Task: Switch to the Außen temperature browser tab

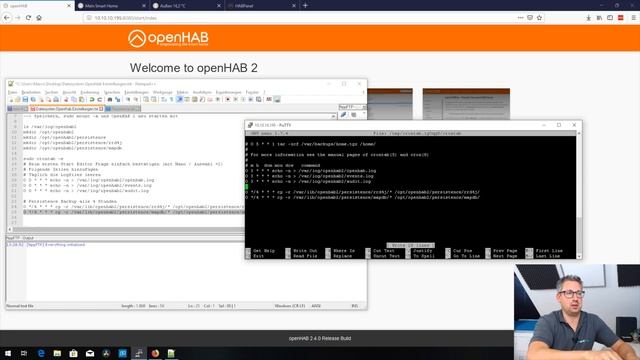Action: (x=187, y=6)
